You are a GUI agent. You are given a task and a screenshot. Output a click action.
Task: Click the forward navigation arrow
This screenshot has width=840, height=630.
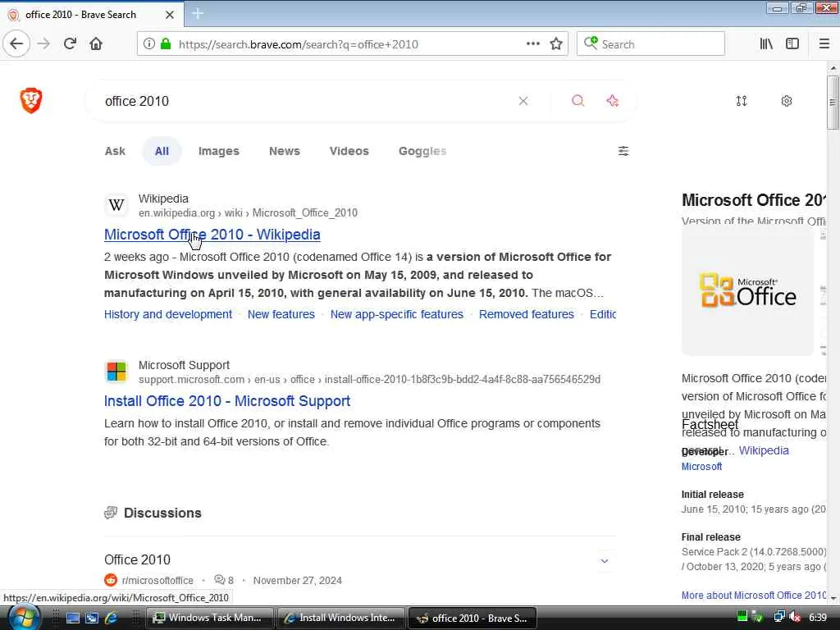point(44,44)
